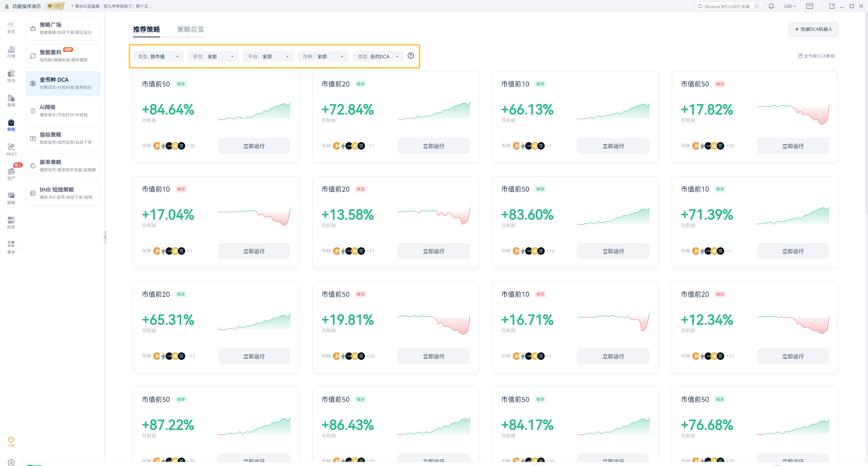Open the 资产 assets sidebar icon
Image resolution: width=868 pixels, height=466 pixels.
click(x=11, y=174)
